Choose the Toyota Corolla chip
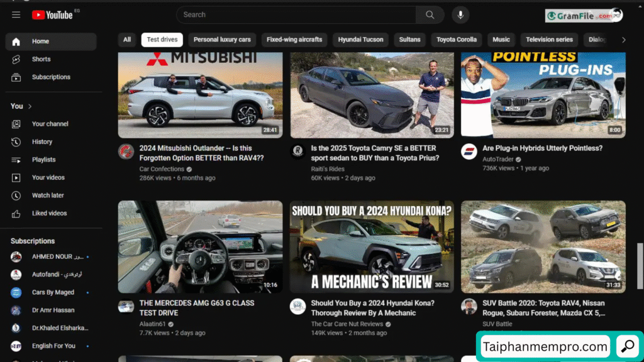 [457, 40]
